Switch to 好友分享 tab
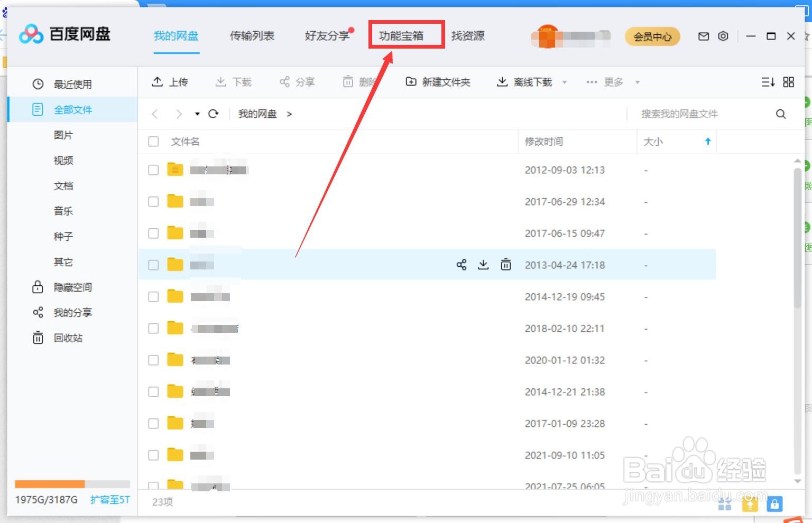The height and width of the screenshot is (523, 812). [x=327, y=36]
